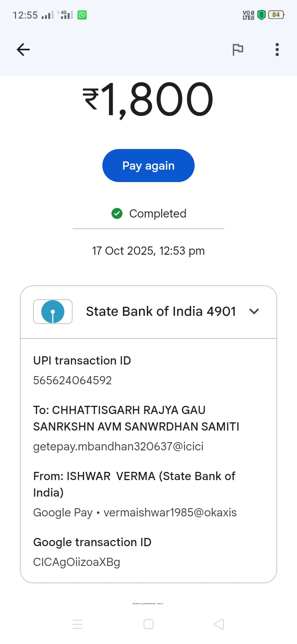Tap the State Bank of India logo
This screenshot has height=644, width=297.
[53, 312]
